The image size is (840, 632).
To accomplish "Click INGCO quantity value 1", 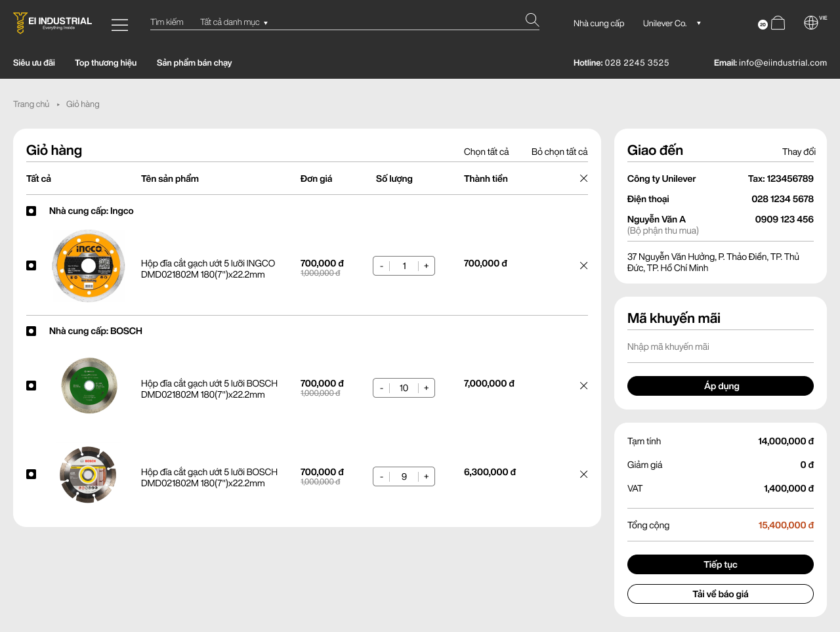I will 404,266.
